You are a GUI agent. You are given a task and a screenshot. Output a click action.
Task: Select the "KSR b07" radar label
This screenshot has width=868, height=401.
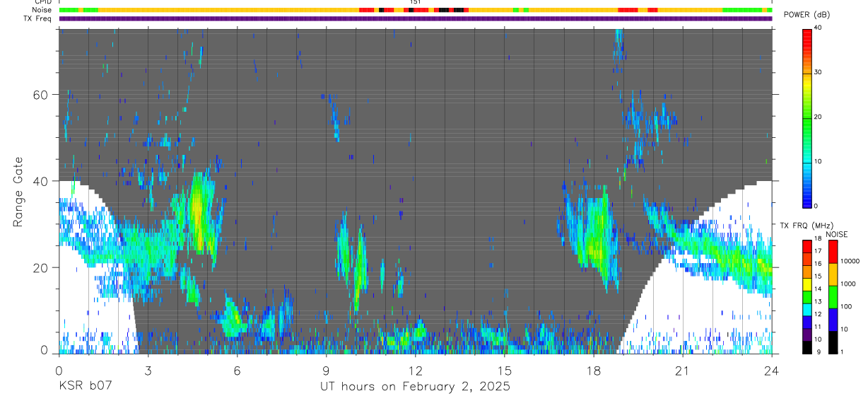85,387
